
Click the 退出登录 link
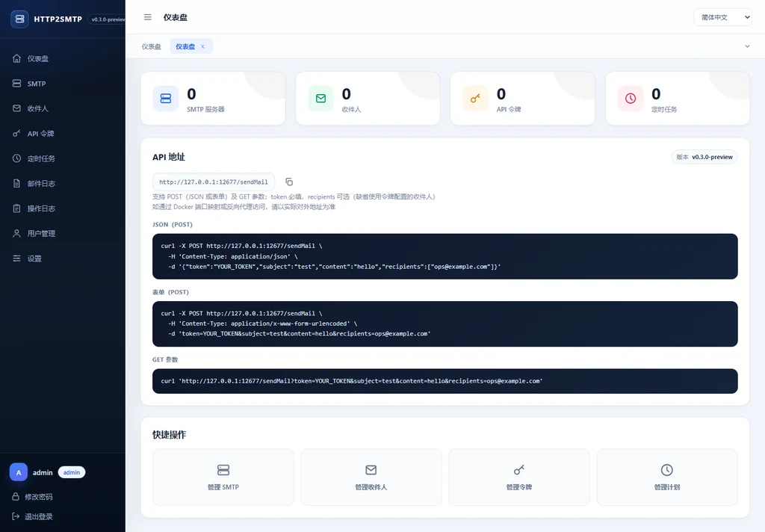pos(39,516)
